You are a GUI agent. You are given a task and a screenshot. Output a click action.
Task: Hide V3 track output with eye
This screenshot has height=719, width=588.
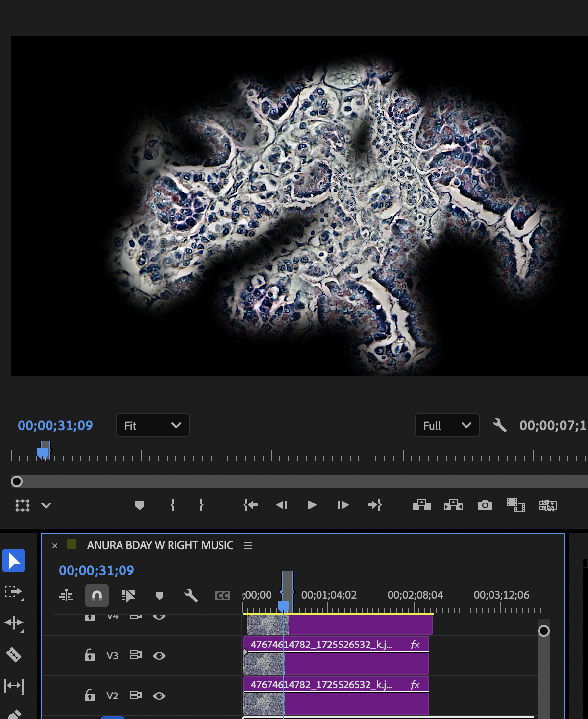point(159,656)
